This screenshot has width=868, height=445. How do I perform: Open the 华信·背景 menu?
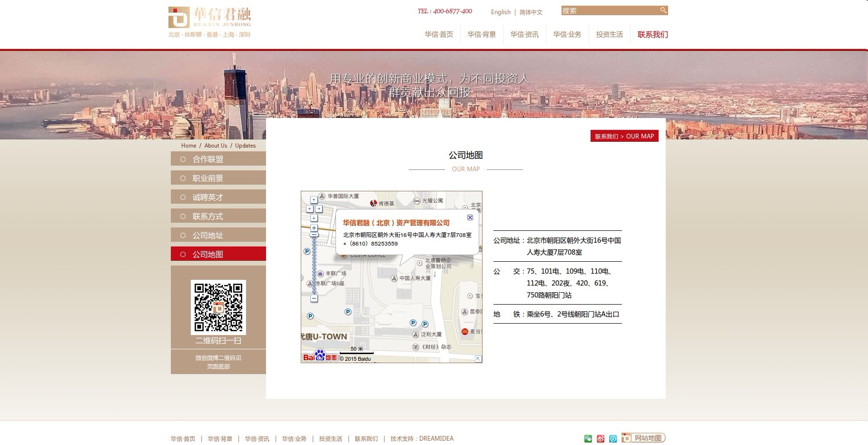[x=482, y=34]
